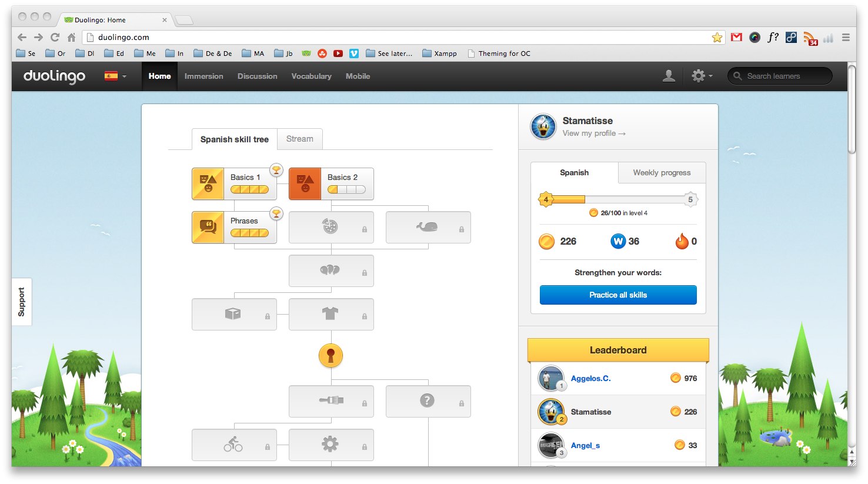Click the golden keyhole checkpoint icon
868x484 pixels.
330,355
